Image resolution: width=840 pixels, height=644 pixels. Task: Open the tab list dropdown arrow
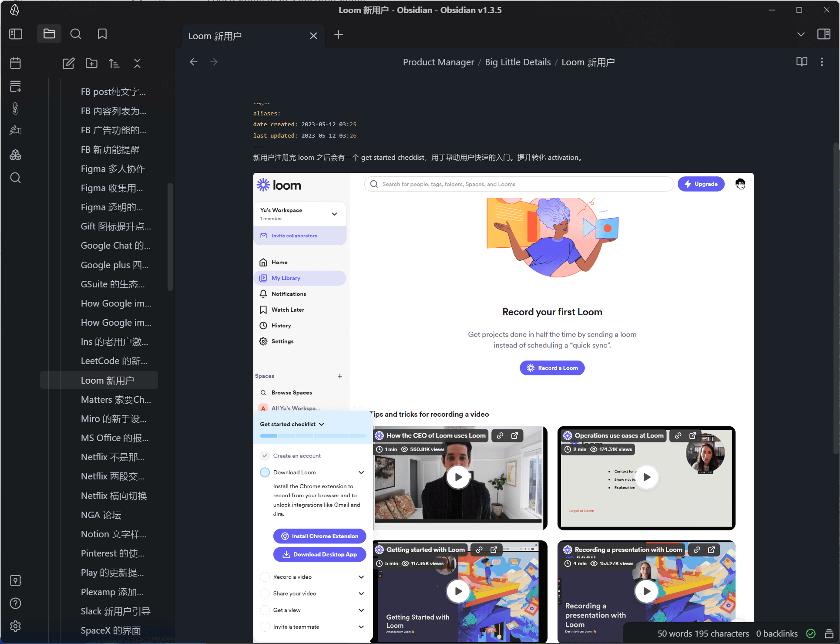click(x=800, y=34)
